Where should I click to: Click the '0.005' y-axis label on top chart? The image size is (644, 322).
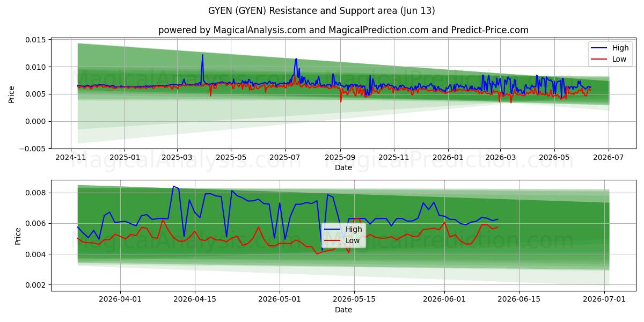point(36,94)
